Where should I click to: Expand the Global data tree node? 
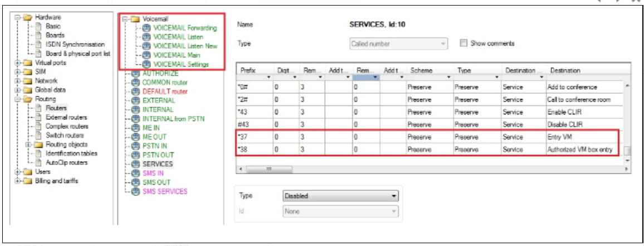[x=17, y=90]
